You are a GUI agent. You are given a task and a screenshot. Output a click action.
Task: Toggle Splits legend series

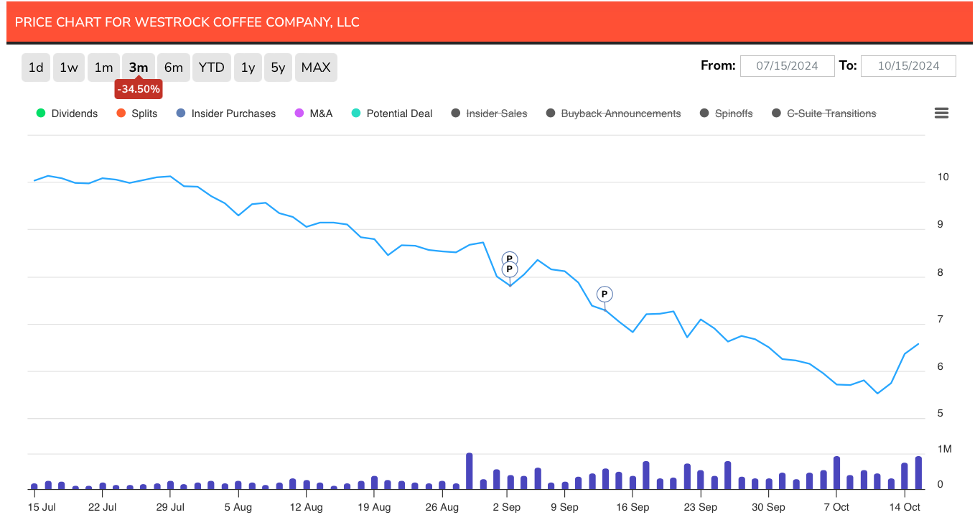136,113
